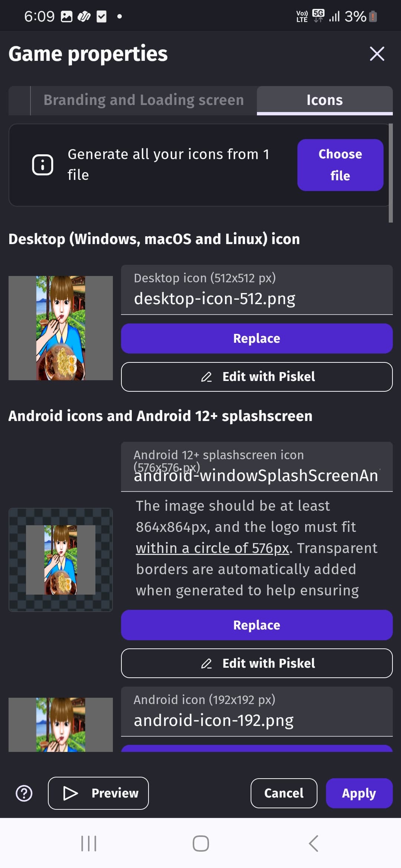Screen dimensions: 401x868
Task: Choose file to generate all icons
Action: pos(340,165)
